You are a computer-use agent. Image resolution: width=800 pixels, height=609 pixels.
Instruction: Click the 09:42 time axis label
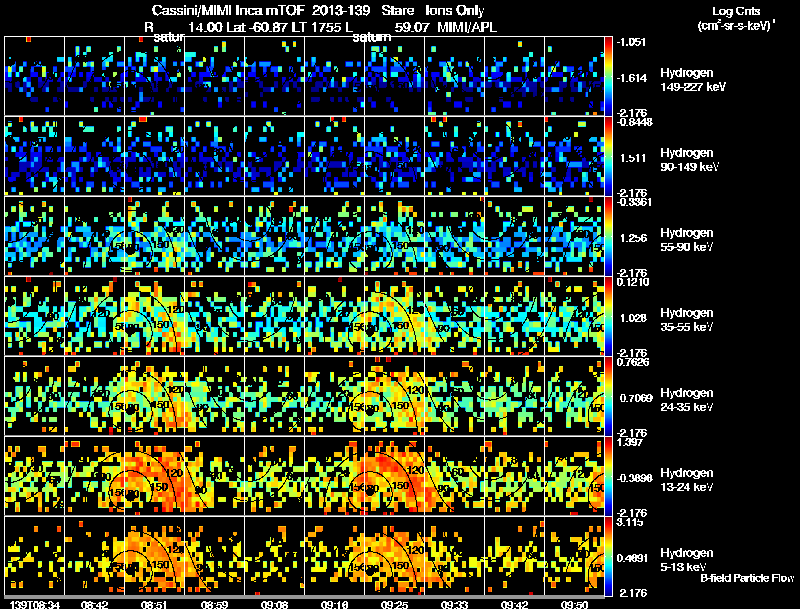tap(514, 604)
